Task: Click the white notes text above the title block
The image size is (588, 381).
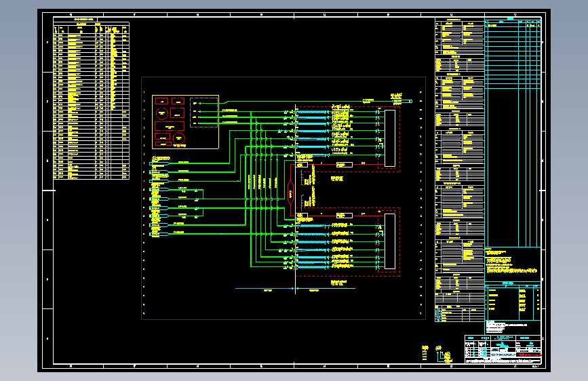Action: coord(505,327)
